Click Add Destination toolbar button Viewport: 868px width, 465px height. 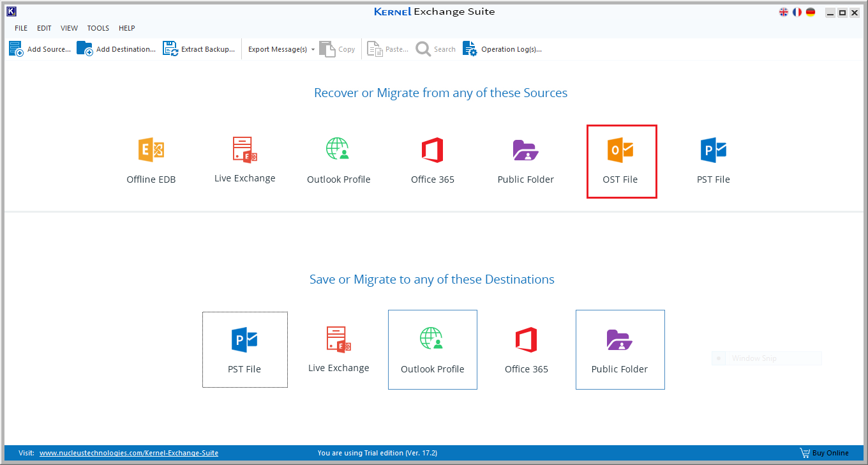tap(116, 49)
